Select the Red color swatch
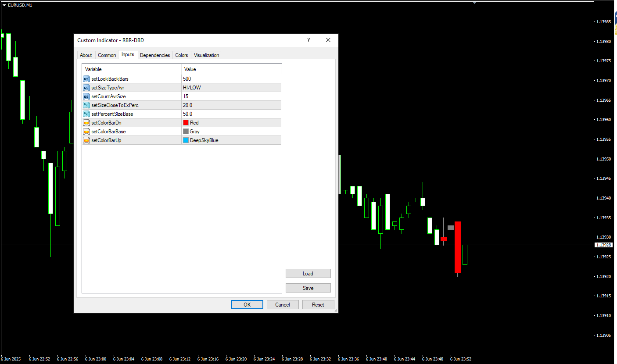Viewport: 617px width, 364px height. point(186,123)
